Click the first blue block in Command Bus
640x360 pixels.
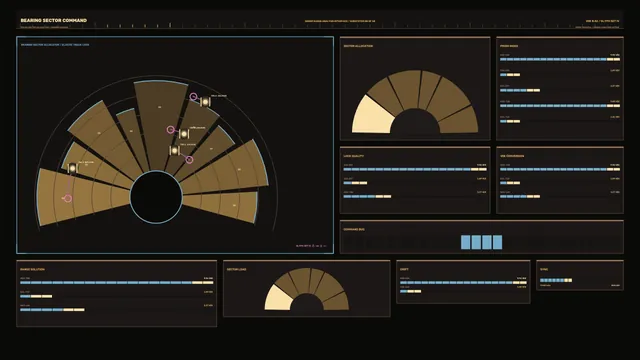pos(465,242)
